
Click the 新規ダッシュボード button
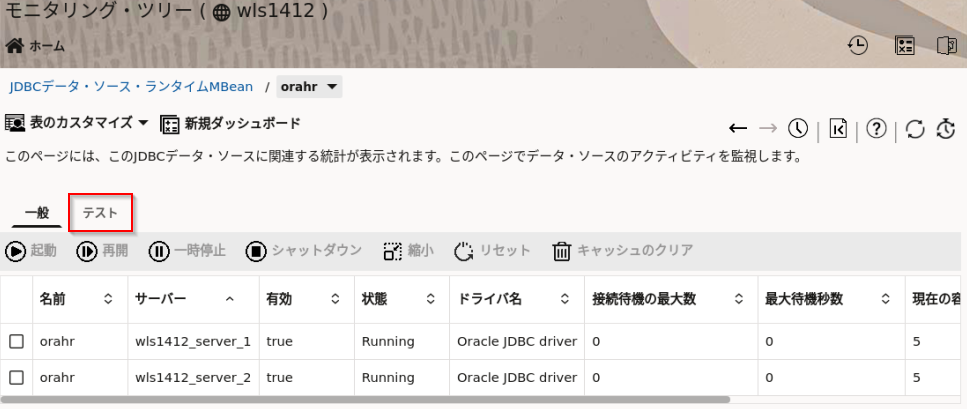point(230,123)
